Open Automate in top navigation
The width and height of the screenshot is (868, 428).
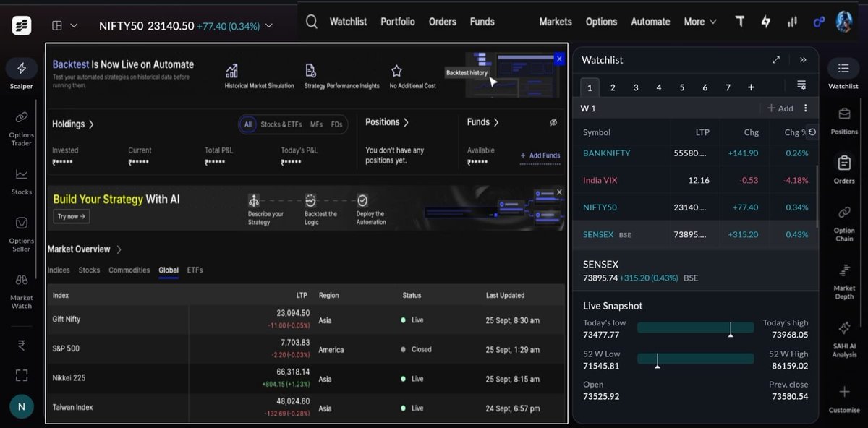pos(650,22)
